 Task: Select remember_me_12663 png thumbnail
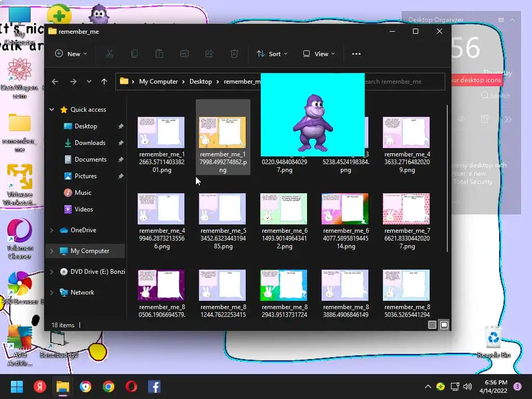[x=161, y=132]
